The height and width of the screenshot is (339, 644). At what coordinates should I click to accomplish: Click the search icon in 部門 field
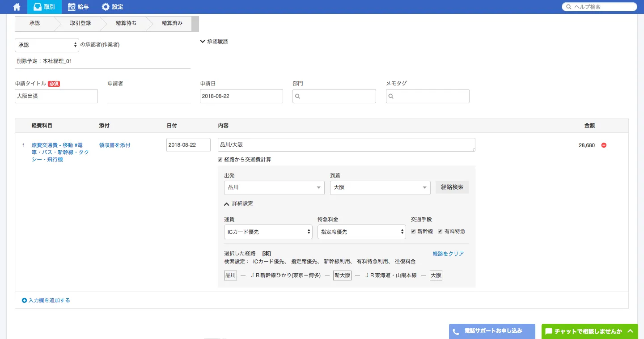[298, 96]
